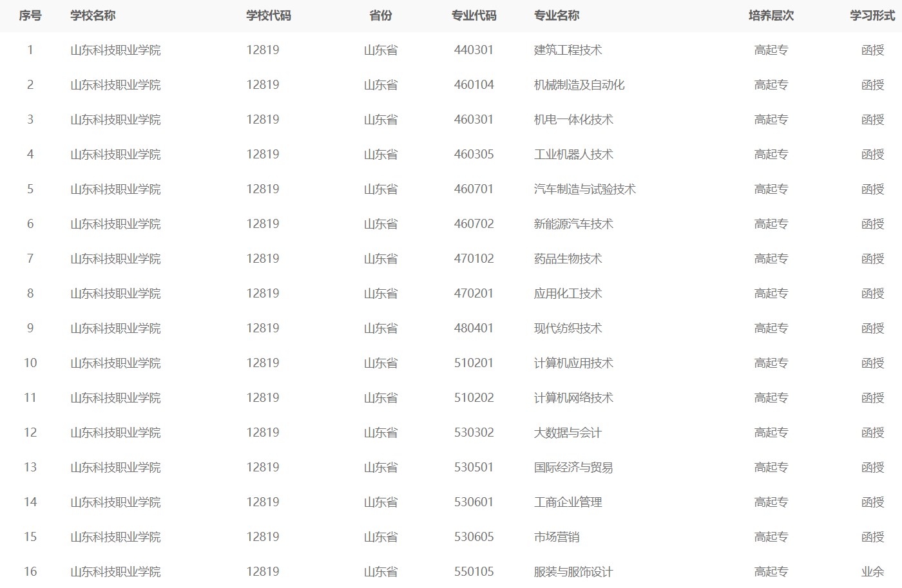Click row number 16

pos(30,572)
